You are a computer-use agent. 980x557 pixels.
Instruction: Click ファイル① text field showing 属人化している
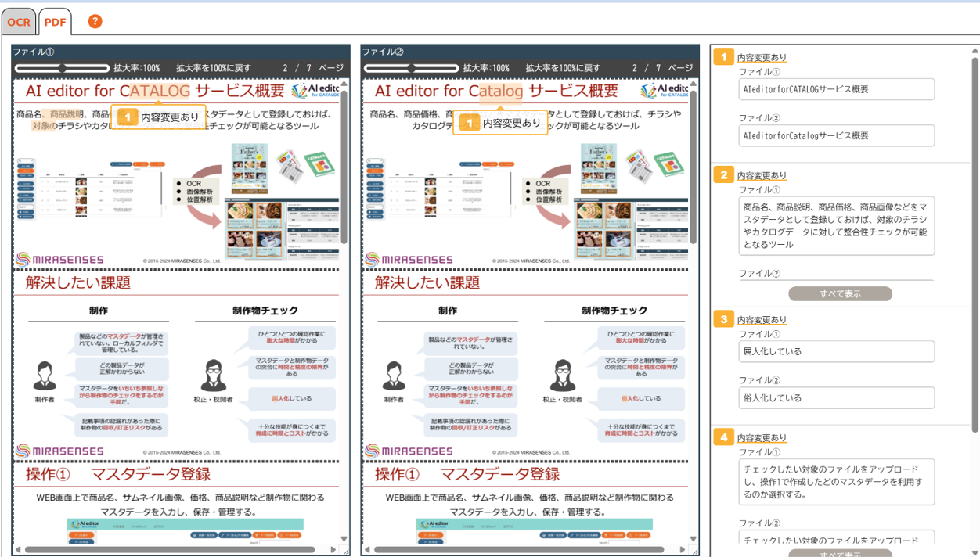(x=836, y=351)
